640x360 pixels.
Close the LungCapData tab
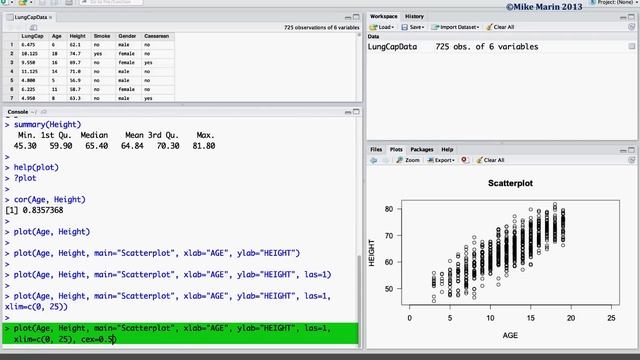(50, 17)
